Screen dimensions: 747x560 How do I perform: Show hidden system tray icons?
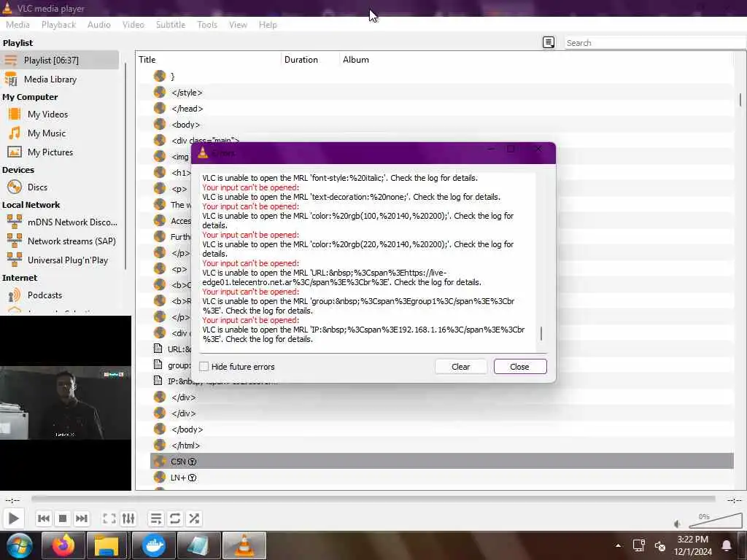coord(619,545)
